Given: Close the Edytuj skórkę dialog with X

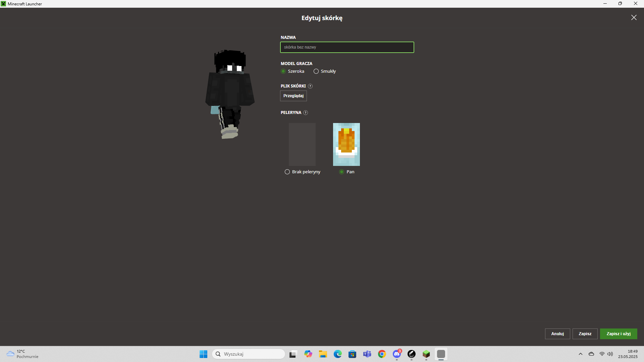Looking at the screenshot, I should coord(634,17).
